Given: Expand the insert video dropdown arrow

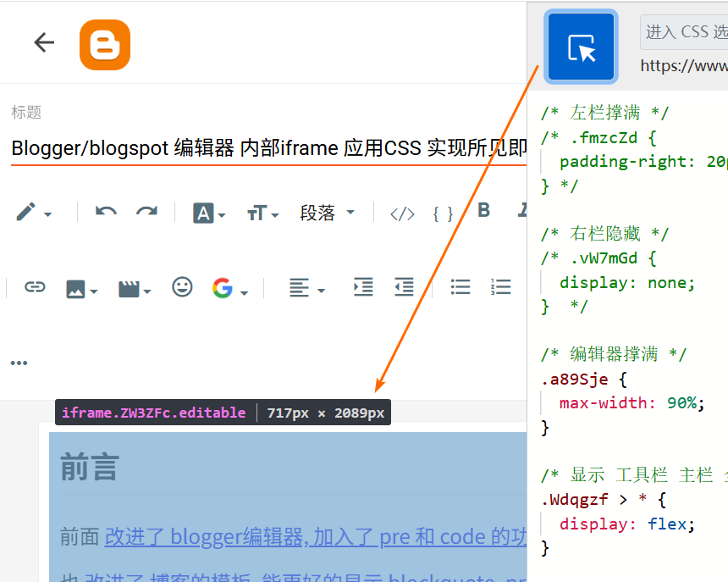Looking at the screenshot, I should [147, 291].
